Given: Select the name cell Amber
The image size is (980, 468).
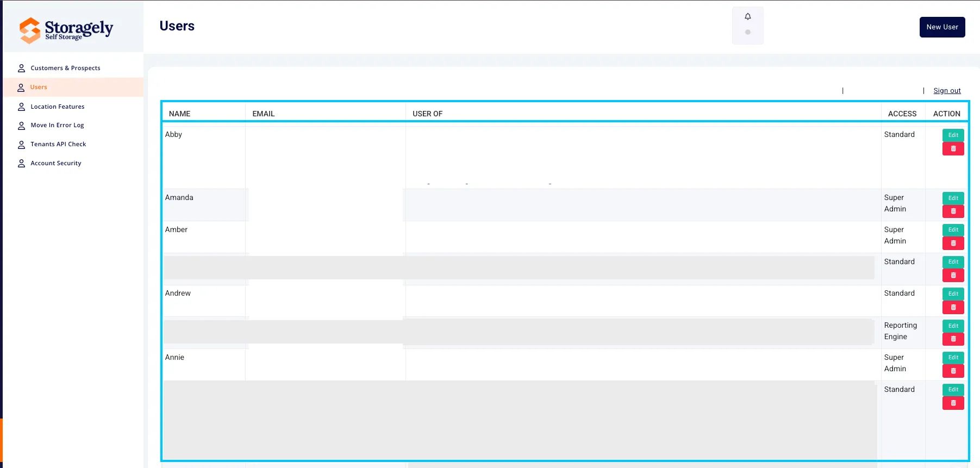Looking at the screenshot, I should [176, 229].
